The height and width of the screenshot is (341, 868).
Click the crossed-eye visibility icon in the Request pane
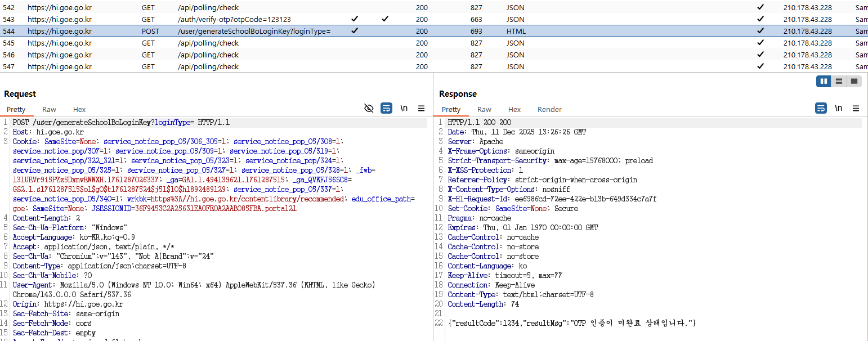(369, 108)
